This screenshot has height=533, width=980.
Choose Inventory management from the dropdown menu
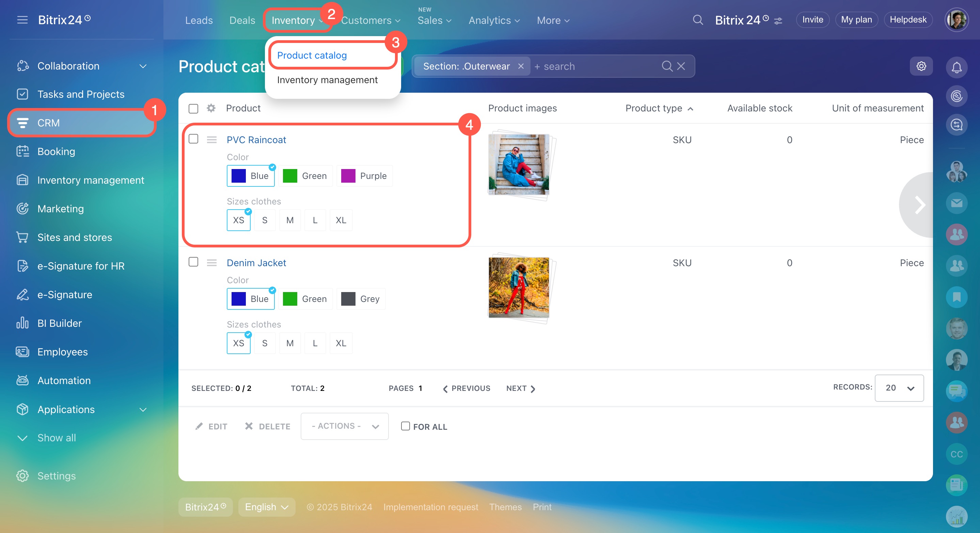point(327,80)
